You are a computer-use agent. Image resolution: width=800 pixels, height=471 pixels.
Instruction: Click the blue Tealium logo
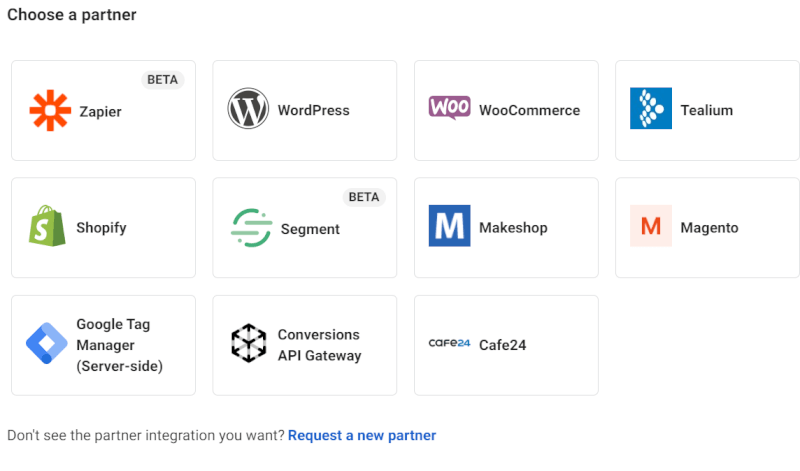coord(650,109)
